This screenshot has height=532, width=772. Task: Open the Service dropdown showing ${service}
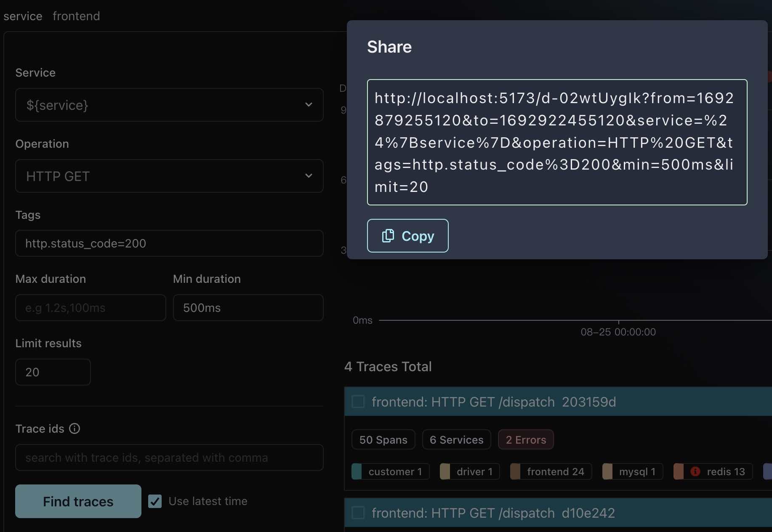click(x=169, y=105)
